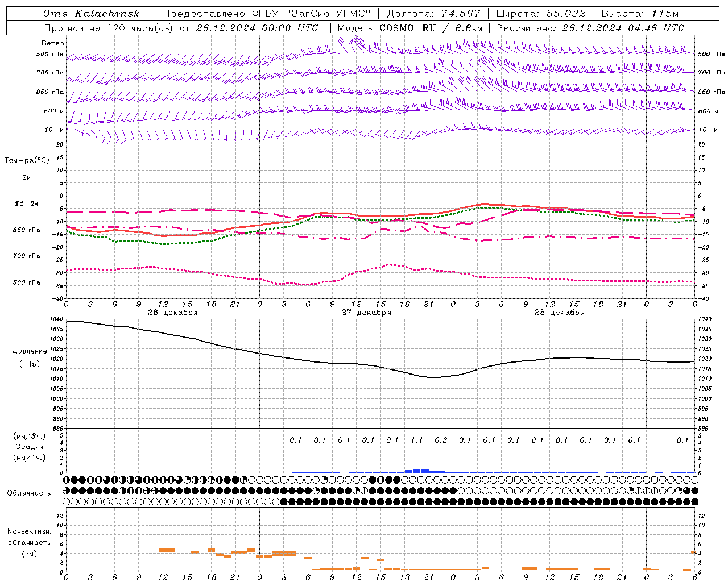Click the Td 2м dew point legend label

[x=27, y=203]
